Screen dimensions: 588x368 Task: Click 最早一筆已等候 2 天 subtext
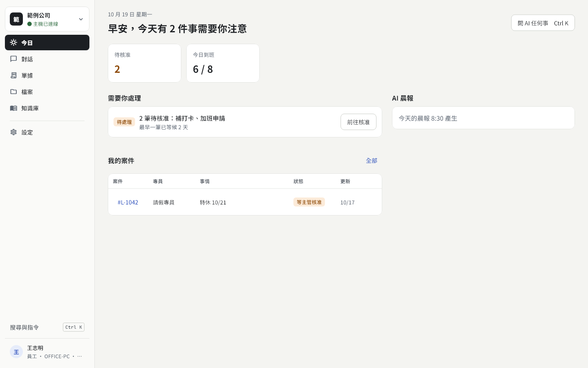[x=164, y=127]
